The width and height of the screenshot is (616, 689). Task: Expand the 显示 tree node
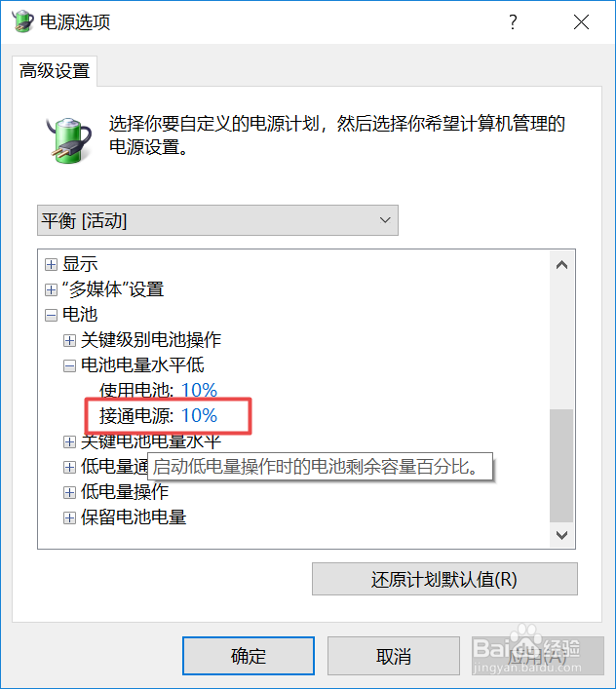coord(51,264)
